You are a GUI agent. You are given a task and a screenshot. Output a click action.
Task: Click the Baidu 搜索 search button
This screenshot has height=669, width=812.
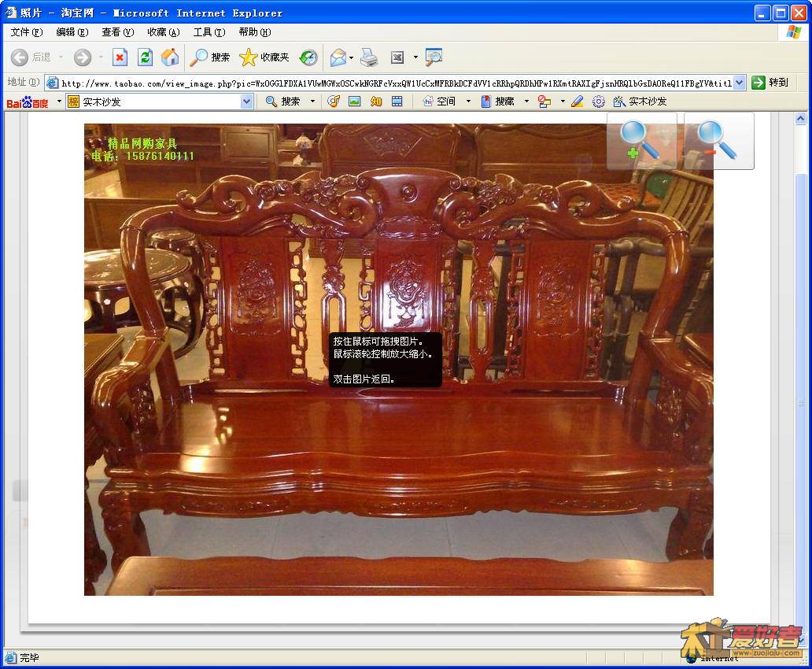[283, 102]
